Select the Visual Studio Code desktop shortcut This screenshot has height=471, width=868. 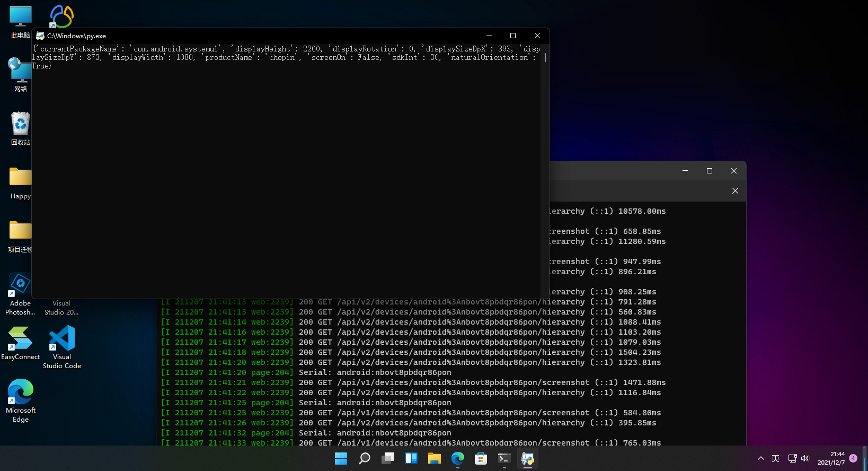point(62,347)
